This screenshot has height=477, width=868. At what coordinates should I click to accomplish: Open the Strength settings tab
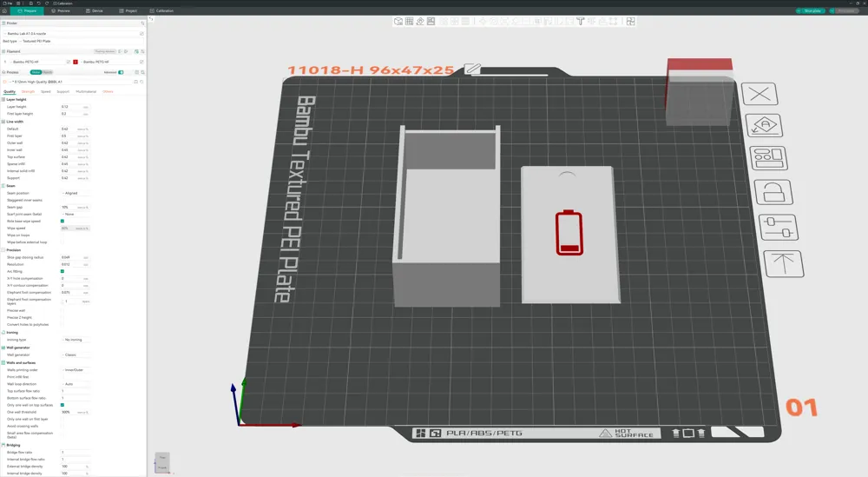point(28,91)
